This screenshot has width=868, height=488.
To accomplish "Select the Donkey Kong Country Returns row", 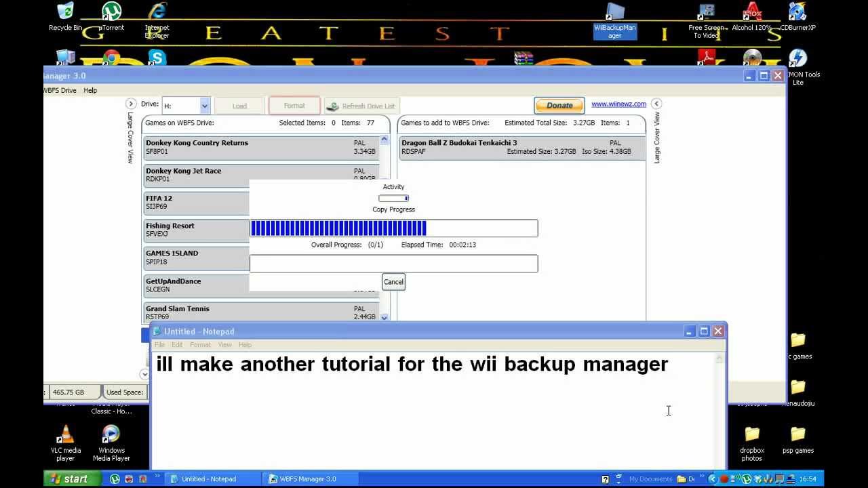I will pyautogui.click(x=260, y=147).
